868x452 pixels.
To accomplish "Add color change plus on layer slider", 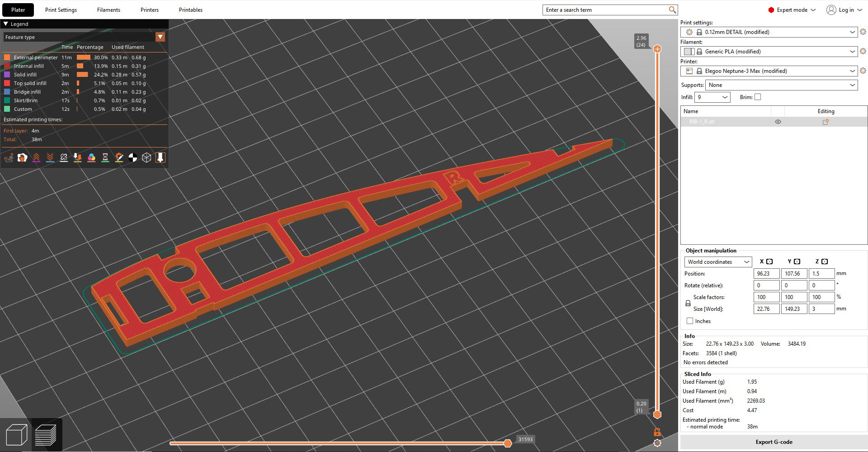I will point(657,49).
